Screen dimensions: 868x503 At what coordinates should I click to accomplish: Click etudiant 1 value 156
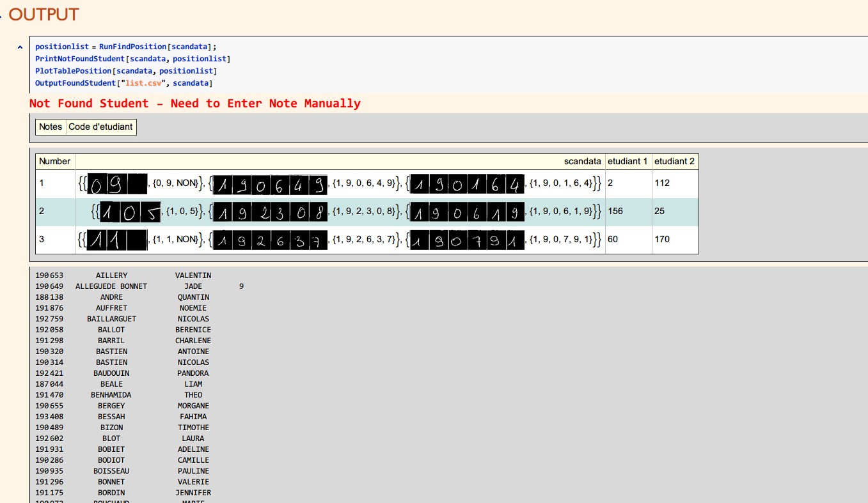click(x=615, y=211)
